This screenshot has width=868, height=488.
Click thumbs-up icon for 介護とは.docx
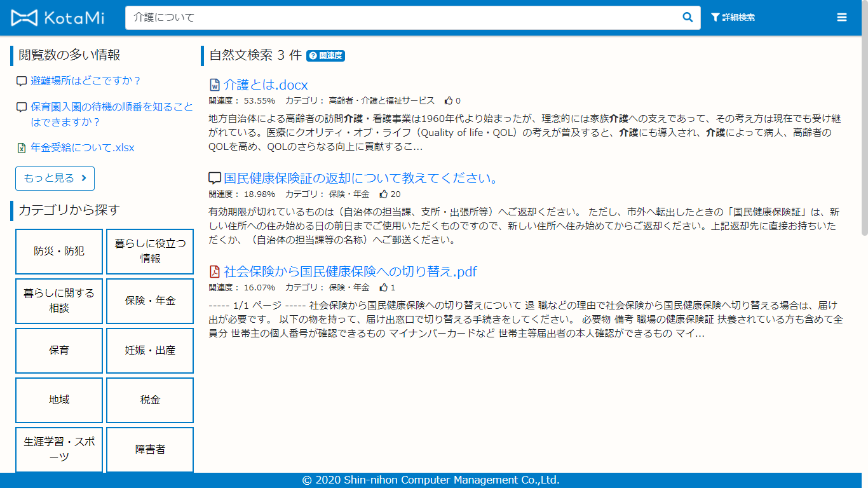pyautogui.click(x=449, y=100)
